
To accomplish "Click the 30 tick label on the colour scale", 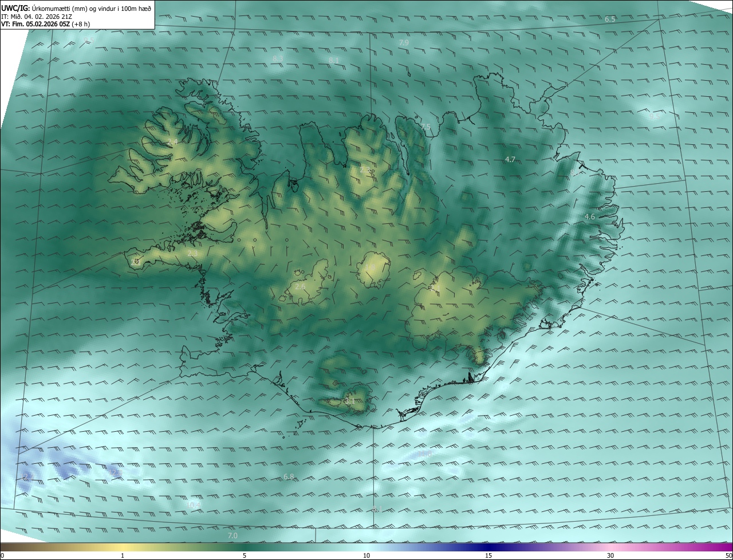I will click(x=610, y=555).
